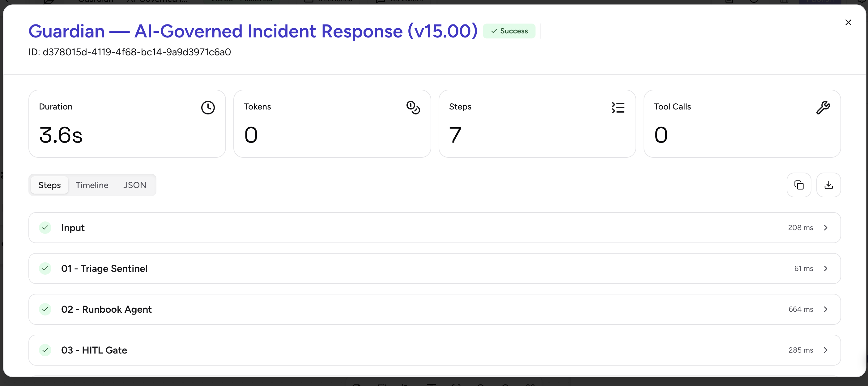The image size is (868, 386).
Task: Expand the Input step chevron
Action: [826, 228]
